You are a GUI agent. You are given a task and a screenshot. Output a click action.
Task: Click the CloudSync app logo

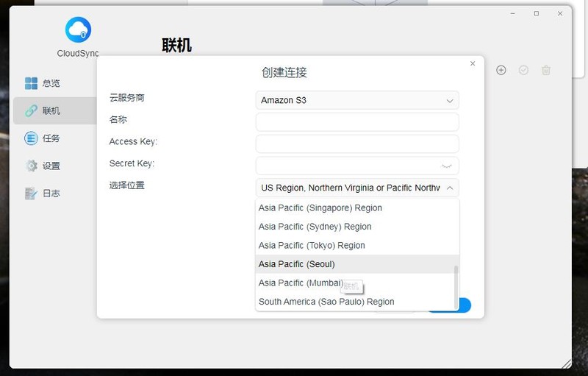[x=78, y=29]
